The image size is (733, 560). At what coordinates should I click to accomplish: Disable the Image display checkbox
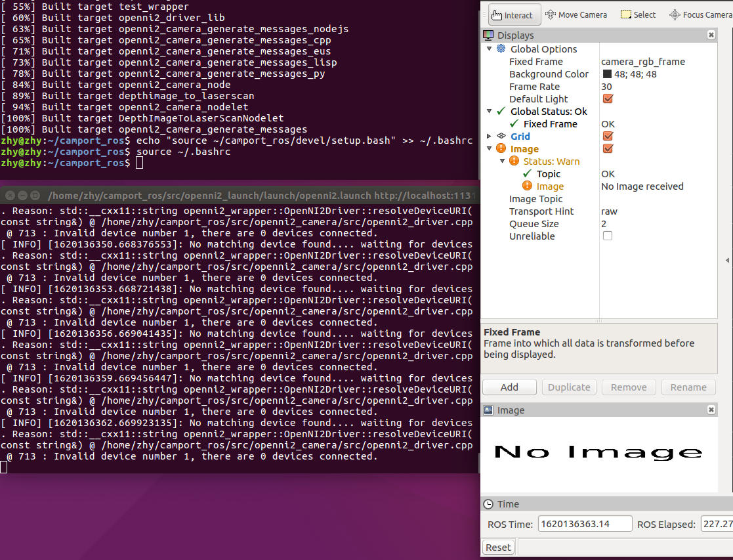click(x=608, y=149)
